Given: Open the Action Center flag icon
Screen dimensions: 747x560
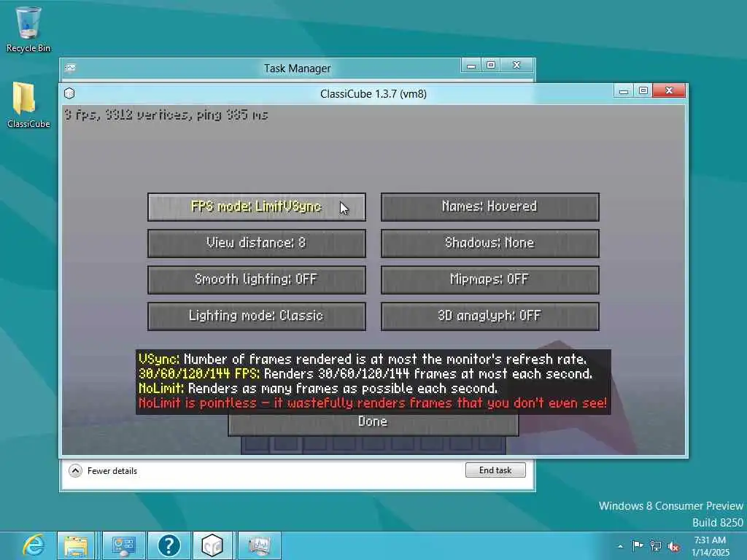Looking at the screenshot, I should pos(637,545).
